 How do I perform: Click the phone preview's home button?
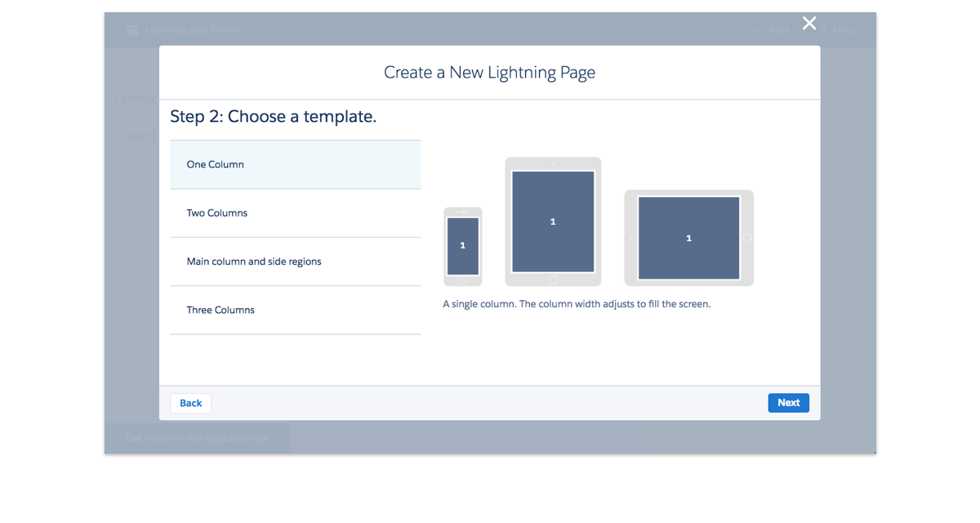463,280
